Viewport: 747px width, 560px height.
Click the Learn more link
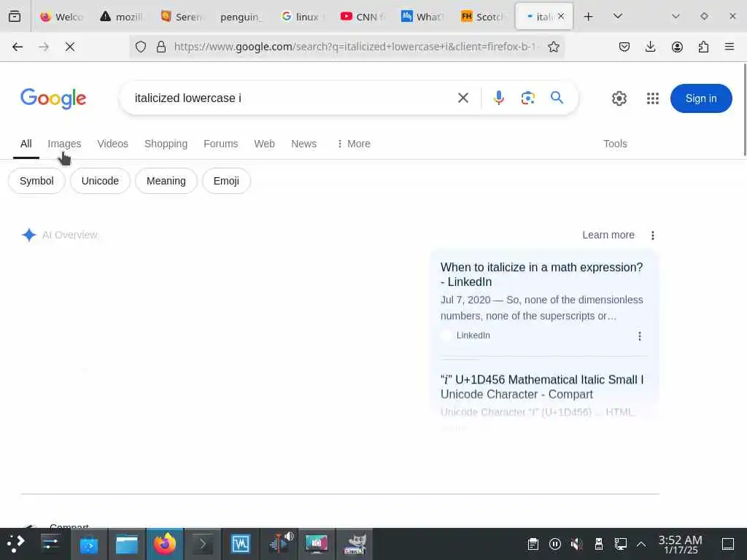point(608,236)
